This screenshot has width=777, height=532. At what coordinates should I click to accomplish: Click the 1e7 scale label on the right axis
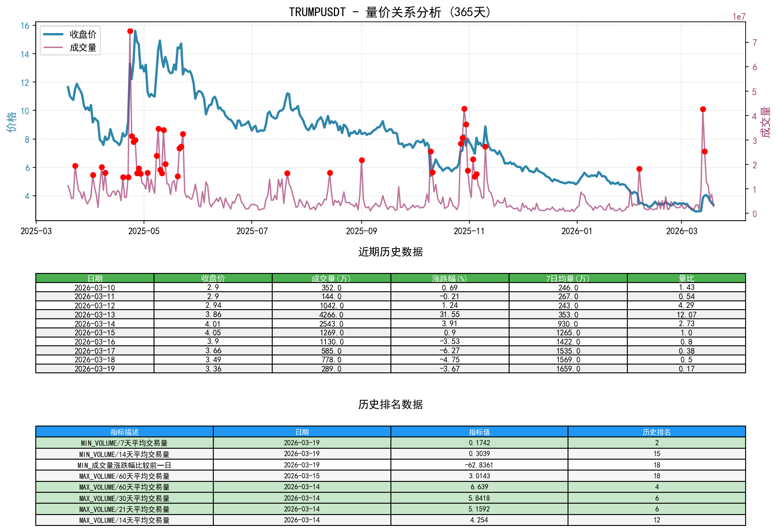pyautogui.click(x=739, y=17)
